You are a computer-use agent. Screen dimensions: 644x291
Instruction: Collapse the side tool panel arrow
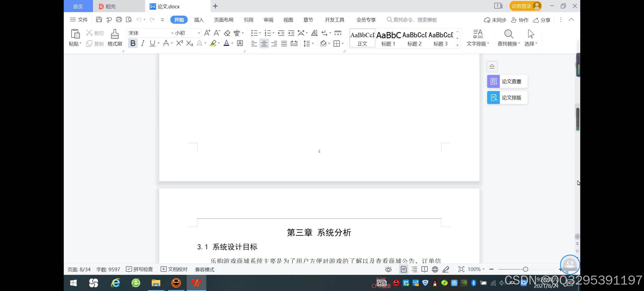pyautogui.click(x=492, y=66)
